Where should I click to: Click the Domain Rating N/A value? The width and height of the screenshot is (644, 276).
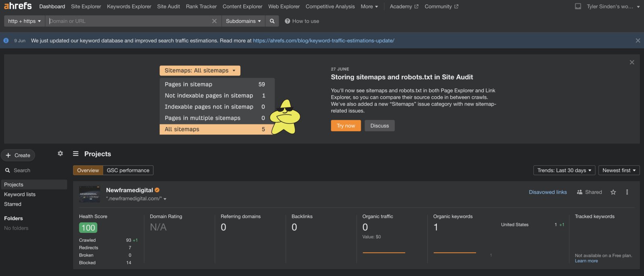click(158, 227)
